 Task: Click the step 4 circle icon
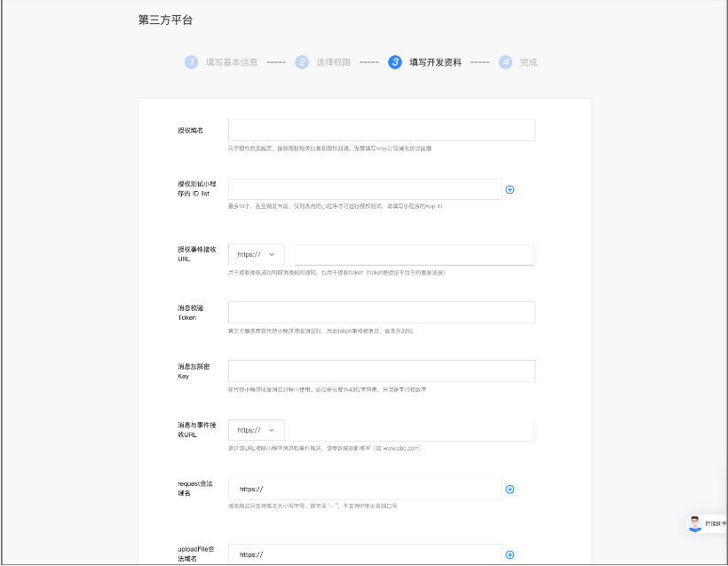(x=505, y=62)
